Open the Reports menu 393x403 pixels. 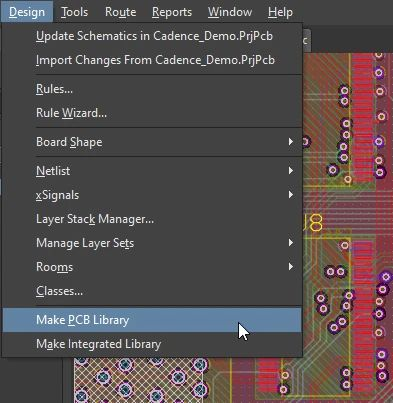[172, 12]
